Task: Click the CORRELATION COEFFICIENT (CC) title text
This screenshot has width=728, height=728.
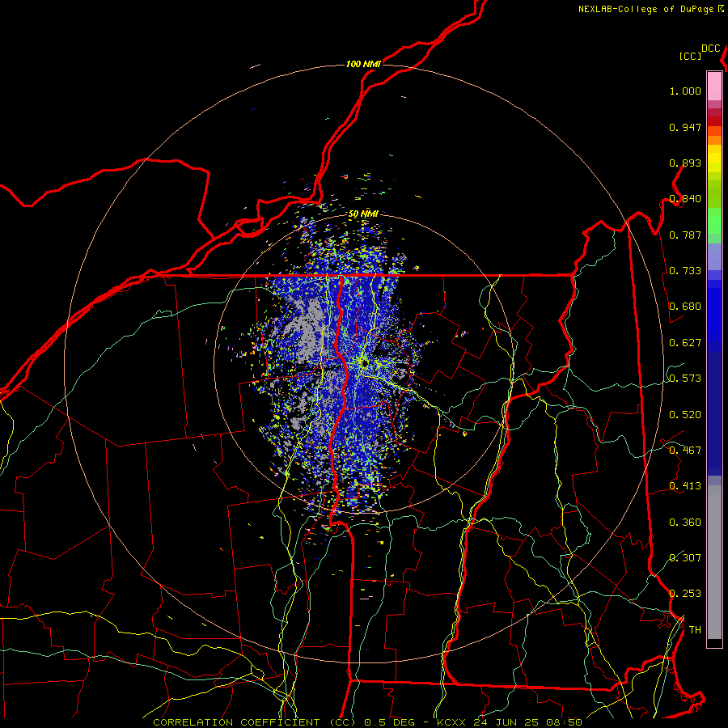Action: [256, 722]
